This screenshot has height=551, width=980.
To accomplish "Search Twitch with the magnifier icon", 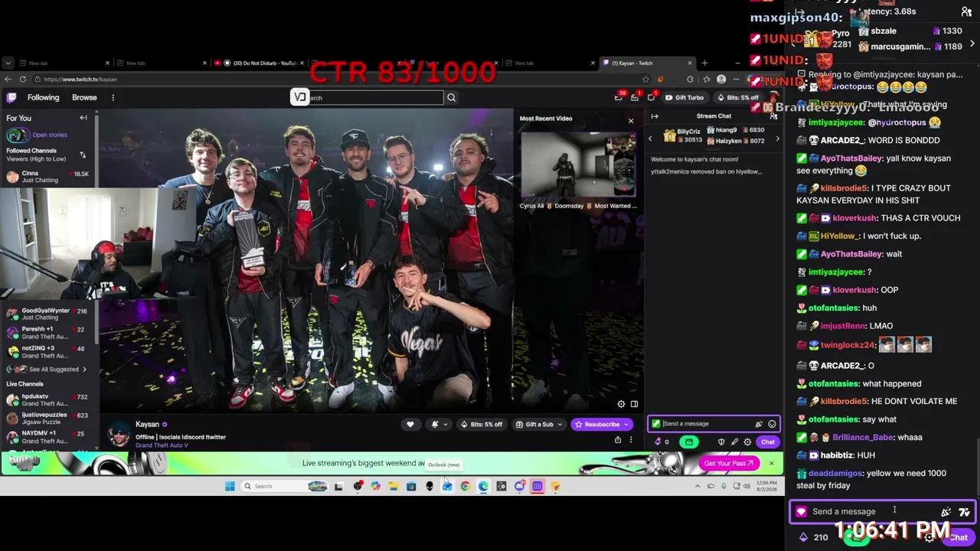I will point(451,98).
